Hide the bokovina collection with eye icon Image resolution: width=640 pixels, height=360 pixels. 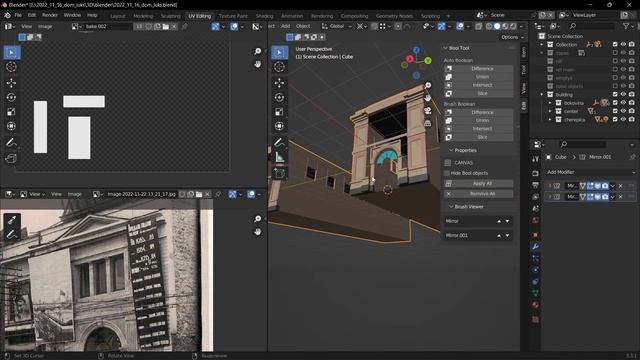623,103
